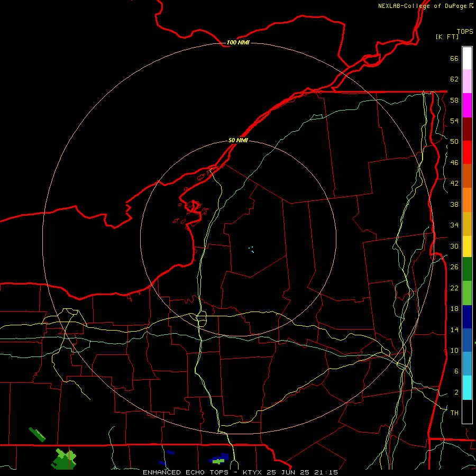Click the light blue 6 kft swatch
The width and height of the screenshot is (476, 476).
[x=467, y=364]
